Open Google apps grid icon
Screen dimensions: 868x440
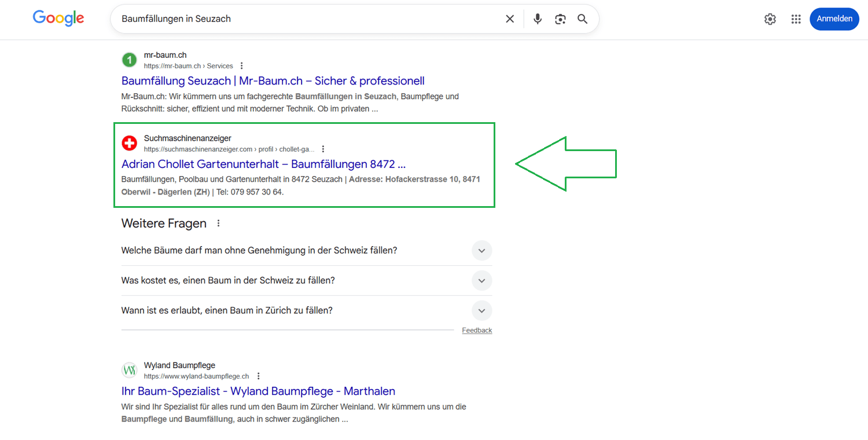click(796, 19)
